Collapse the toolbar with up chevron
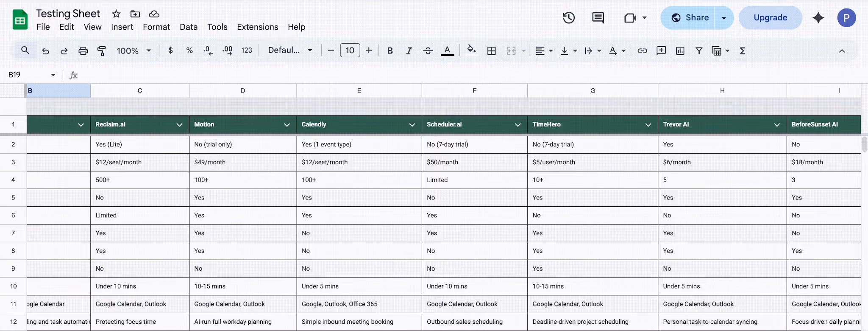Viewport: 868px width, 331px height. tap(842, 51)
